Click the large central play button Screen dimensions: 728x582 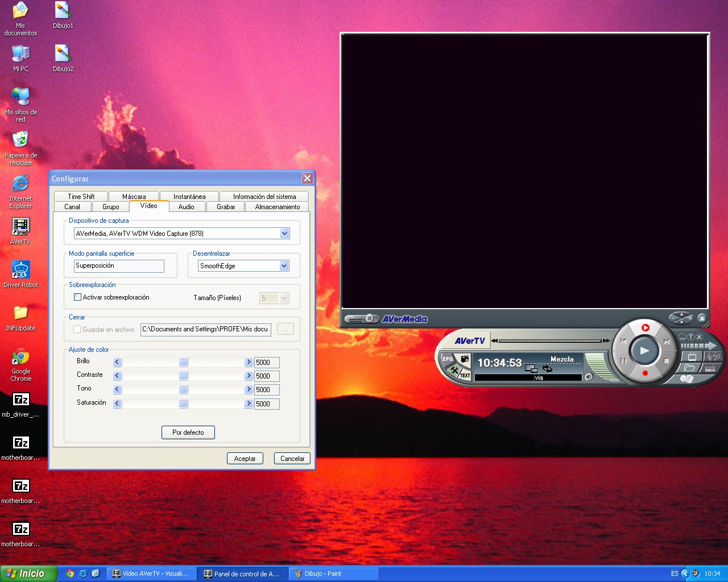[644, 351]
